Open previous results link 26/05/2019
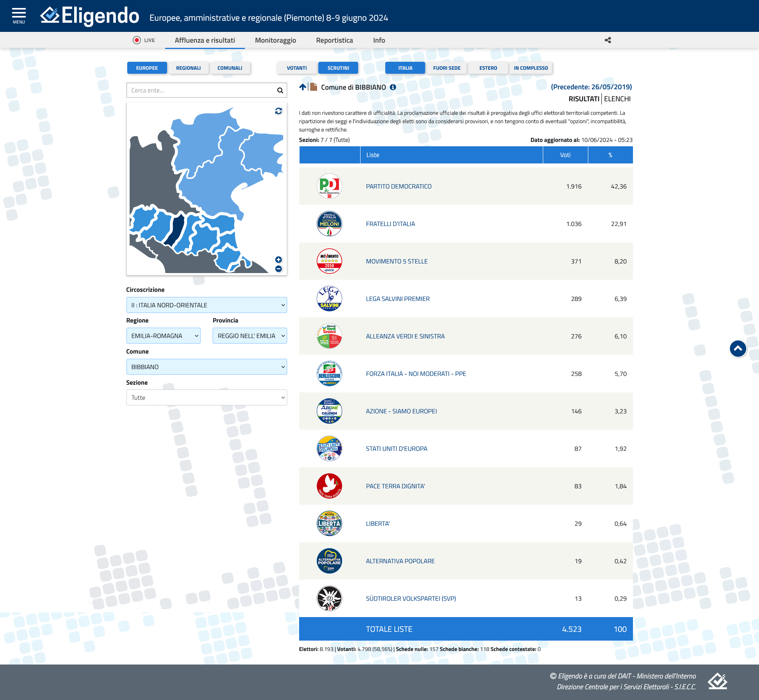 pos(591,87)
